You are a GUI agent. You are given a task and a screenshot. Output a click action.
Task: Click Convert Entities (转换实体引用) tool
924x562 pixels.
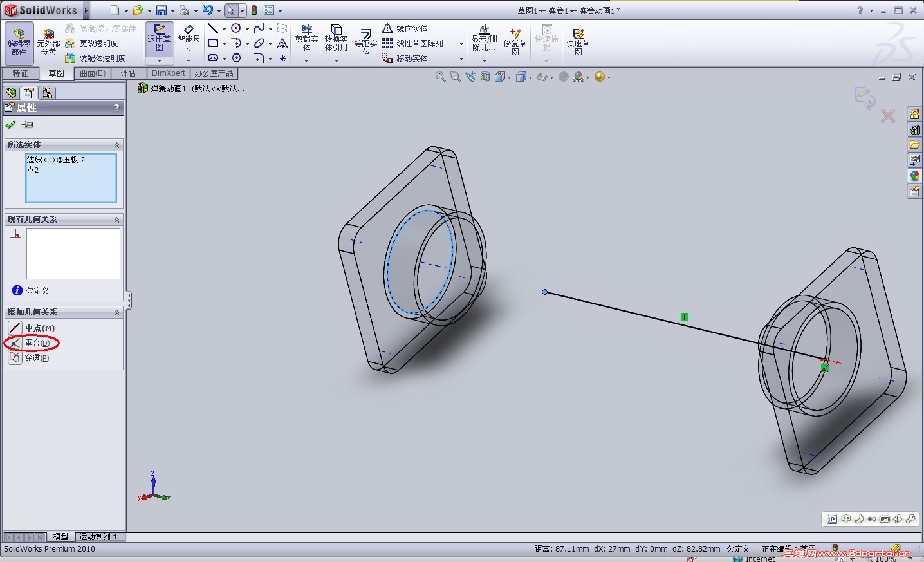click(x=336, y=38)
